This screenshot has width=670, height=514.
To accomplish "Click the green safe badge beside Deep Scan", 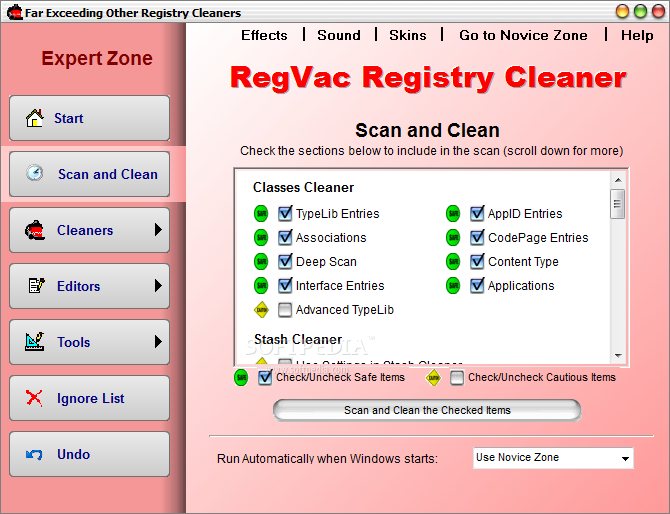I will point(261,261).
